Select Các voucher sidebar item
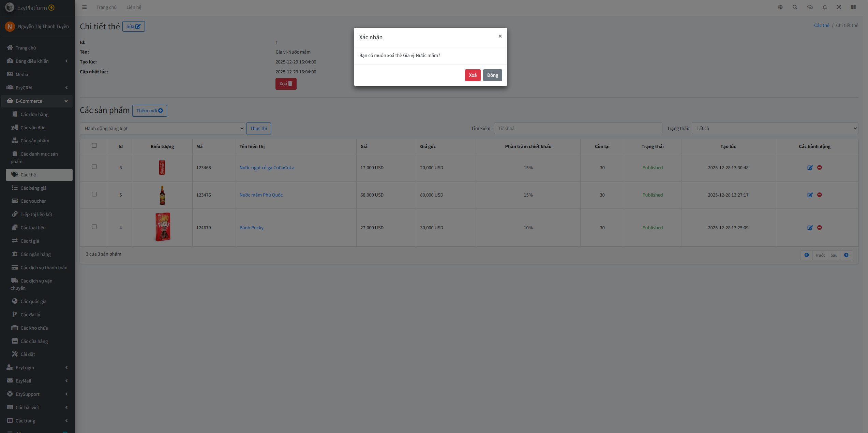 pyautogui.click(x=33, y=201)
